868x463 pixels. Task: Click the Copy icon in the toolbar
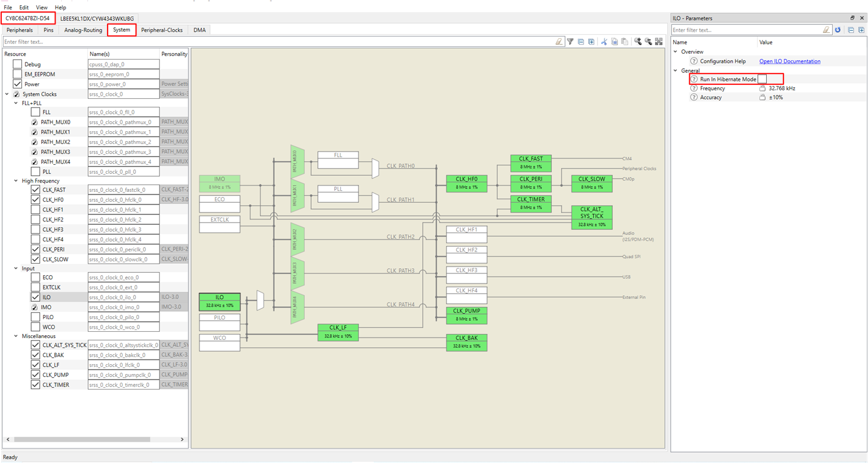pyautogui.click(x=615, y=42)
